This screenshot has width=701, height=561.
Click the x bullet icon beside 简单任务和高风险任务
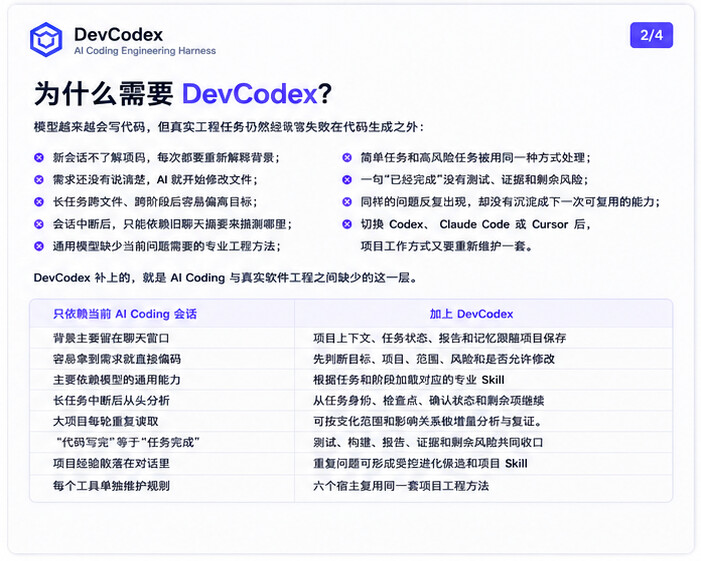(347, 158)
